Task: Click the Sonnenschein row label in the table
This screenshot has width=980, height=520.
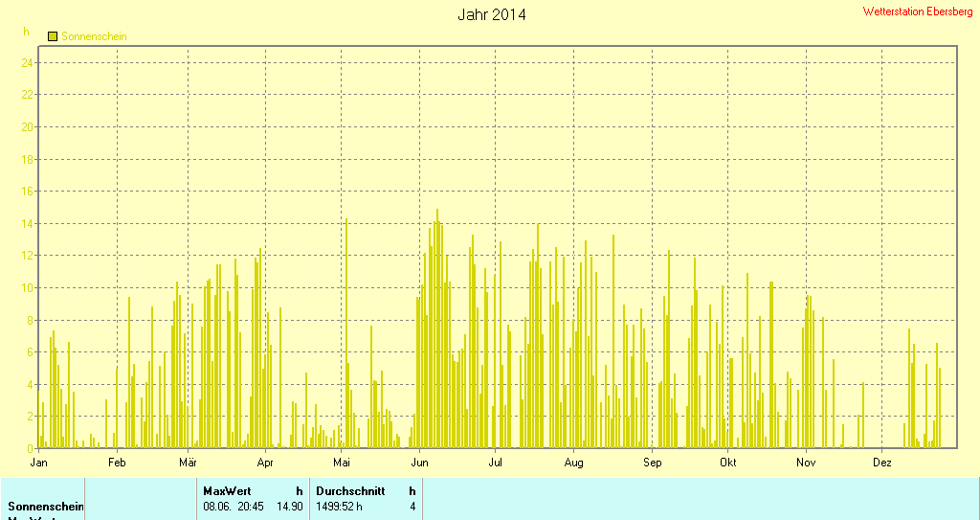Action: coord(46,506)
